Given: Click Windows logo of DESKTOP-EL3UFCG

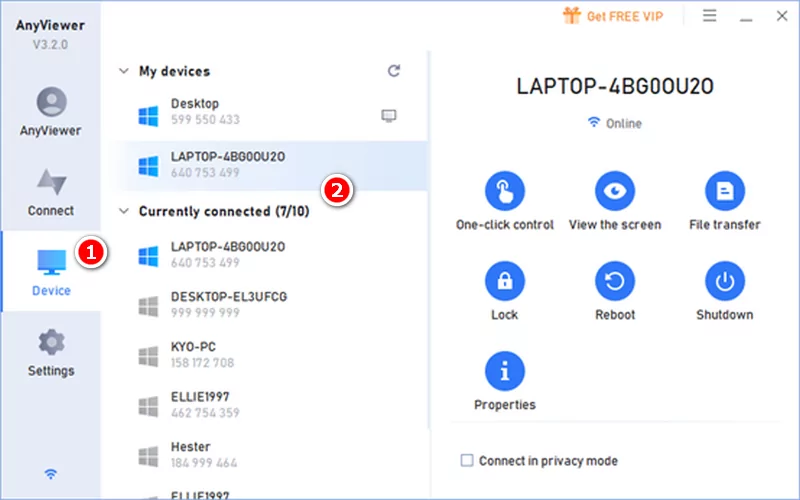Looking at the screenshot, I should pos(148,307).
